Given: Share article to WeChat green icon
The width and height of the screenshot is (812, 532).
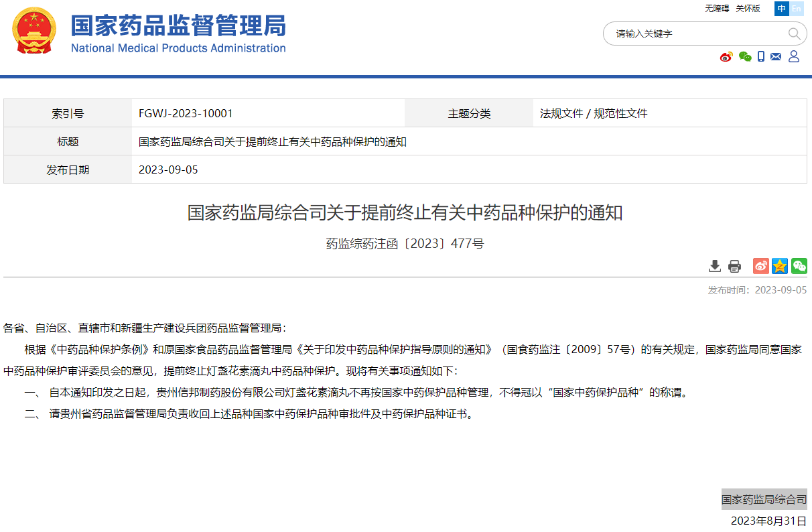Looking at the screenshot, I should pyautogui.click(x=799, y=266).
